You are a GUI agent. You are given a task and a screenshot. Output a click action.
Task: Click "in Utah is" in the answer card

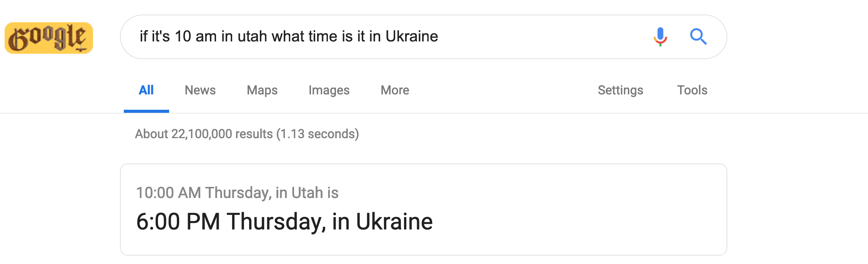coord(307,193)
